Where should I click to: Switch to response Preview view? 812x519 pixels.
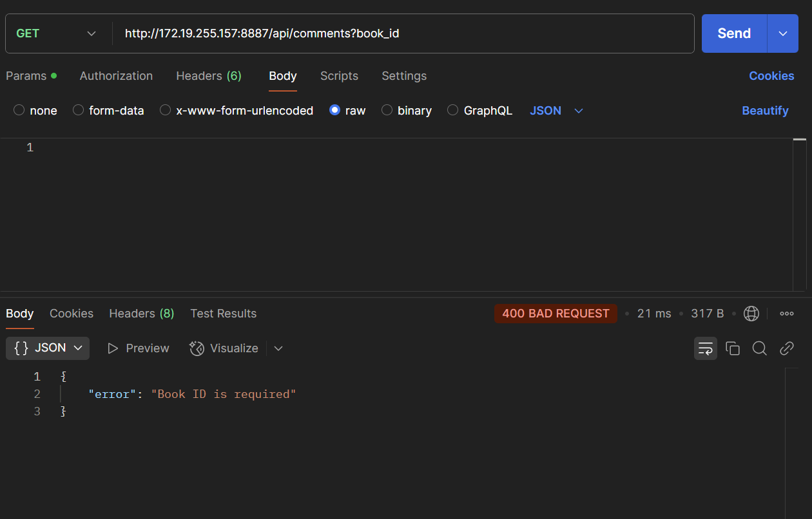pos(139,348)
